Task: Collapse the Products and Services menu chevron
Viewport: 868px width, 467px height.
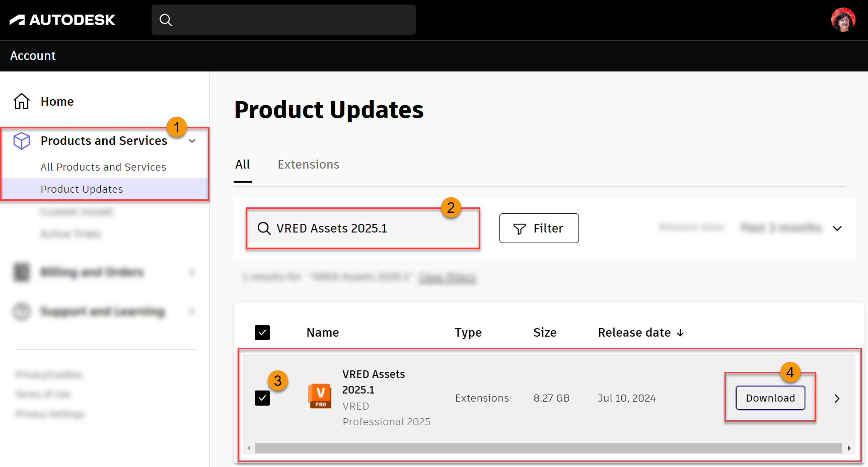Action: tap(192, 141)
